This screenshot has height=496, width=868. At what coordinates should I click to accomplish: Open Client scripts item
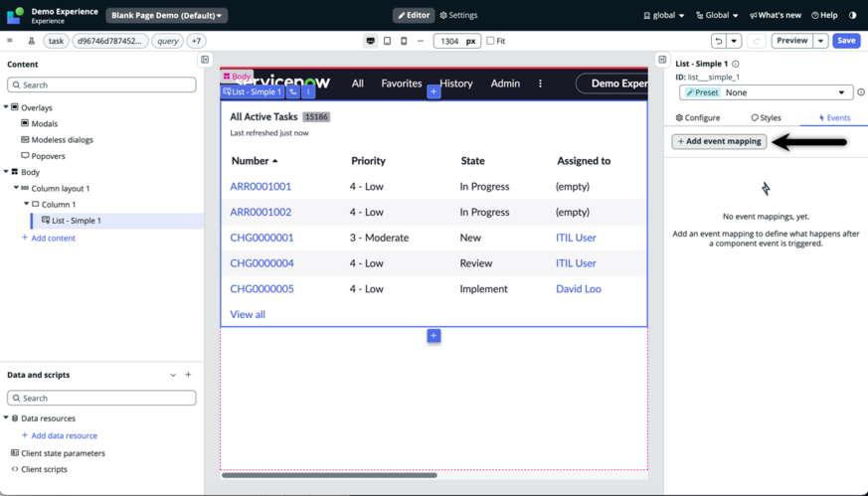[x=40, y=469]
